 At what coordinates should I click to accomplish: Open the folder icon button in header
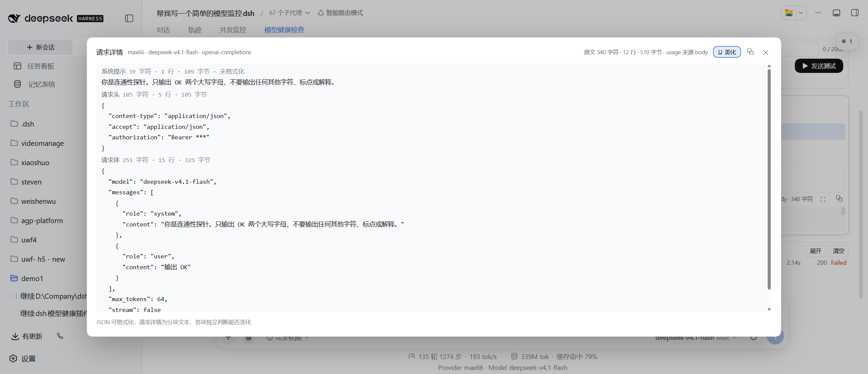(789, 13)
